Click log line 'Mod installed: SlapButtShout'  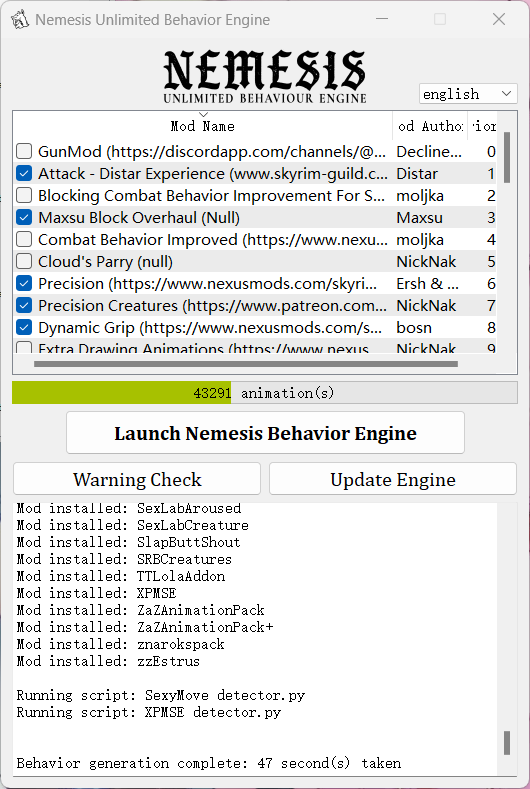[128, 542]
